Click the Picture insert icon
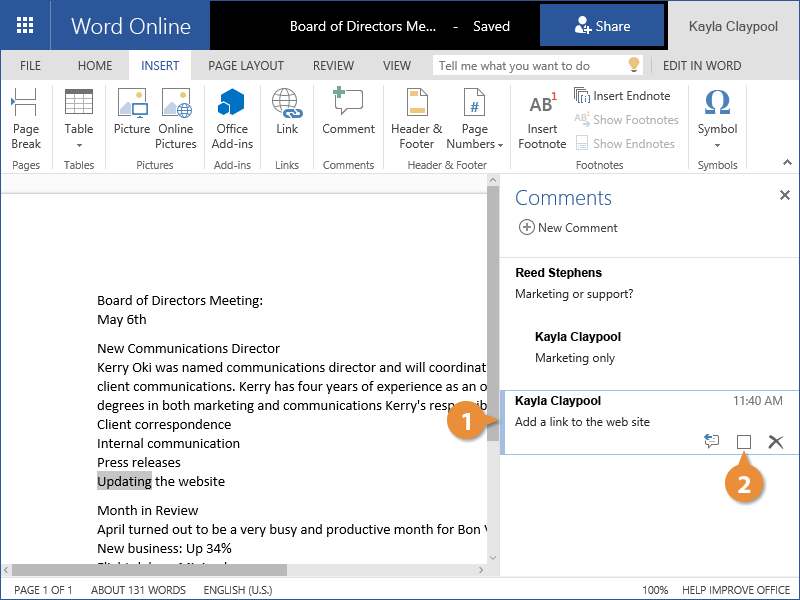Viewport: 800px width, 600px height. pos(132,117)
